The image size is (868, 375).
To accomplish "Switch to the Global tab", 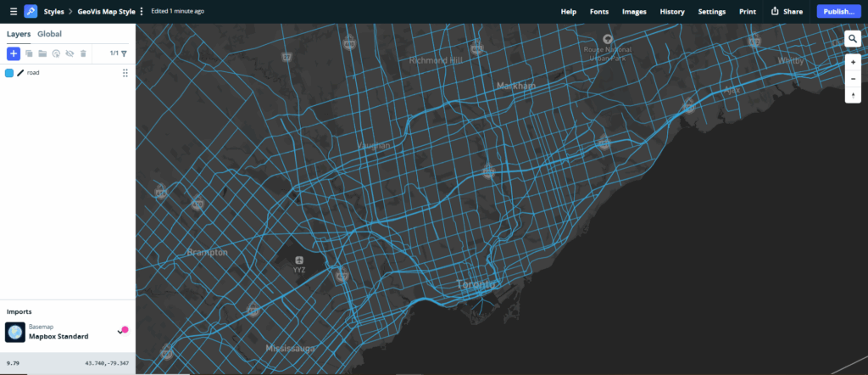I will [x=49, y=34].
